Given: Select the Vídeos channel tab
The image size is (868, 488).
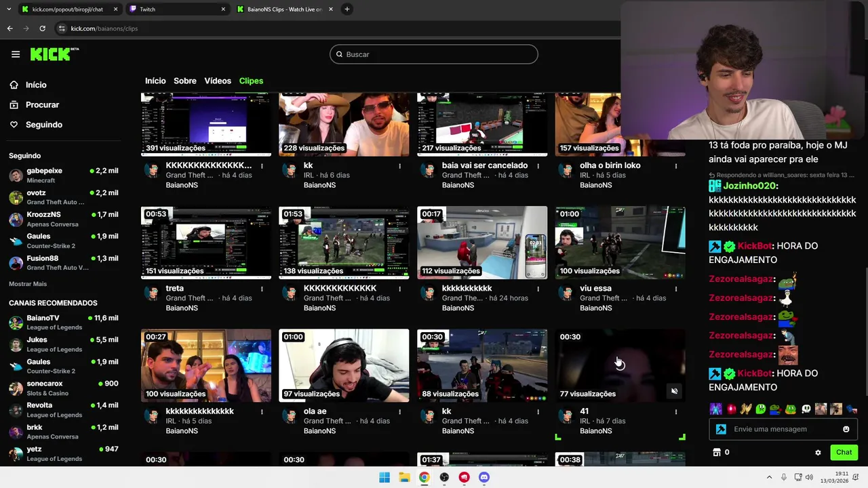Looking at the screenshot, I should [218, 81].
